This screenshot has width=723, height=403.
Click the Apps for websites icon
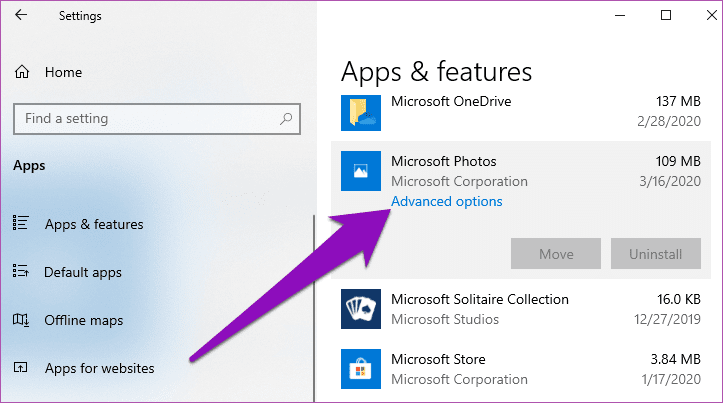click(21, 367)
